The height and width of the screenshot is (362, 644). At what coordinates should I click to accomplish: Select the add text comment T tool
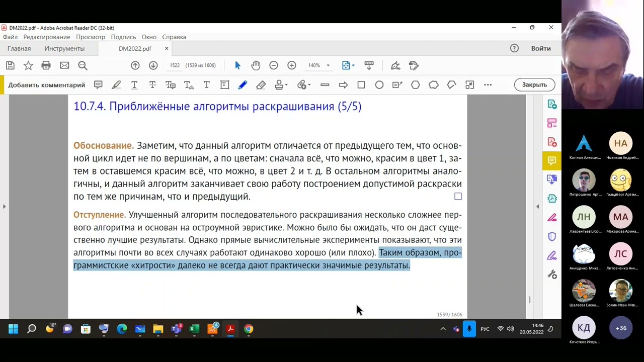[x=207, y=85]
